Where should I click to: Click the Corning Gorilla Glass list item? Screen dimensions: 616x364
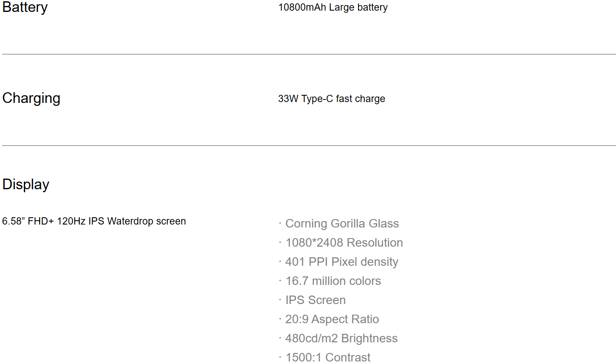(x=342, y=224)
